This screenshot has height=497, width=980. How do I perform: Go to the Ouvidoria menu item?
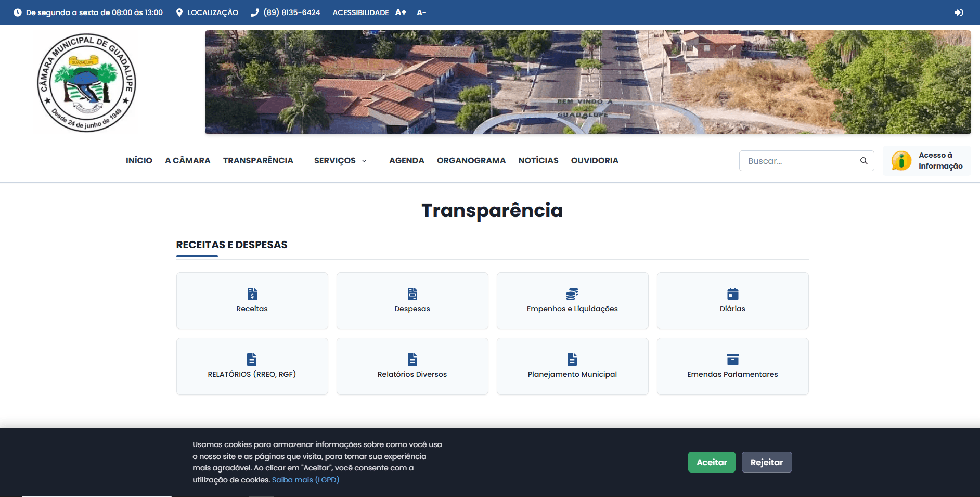pyautogui.click(x=595, y=161)
